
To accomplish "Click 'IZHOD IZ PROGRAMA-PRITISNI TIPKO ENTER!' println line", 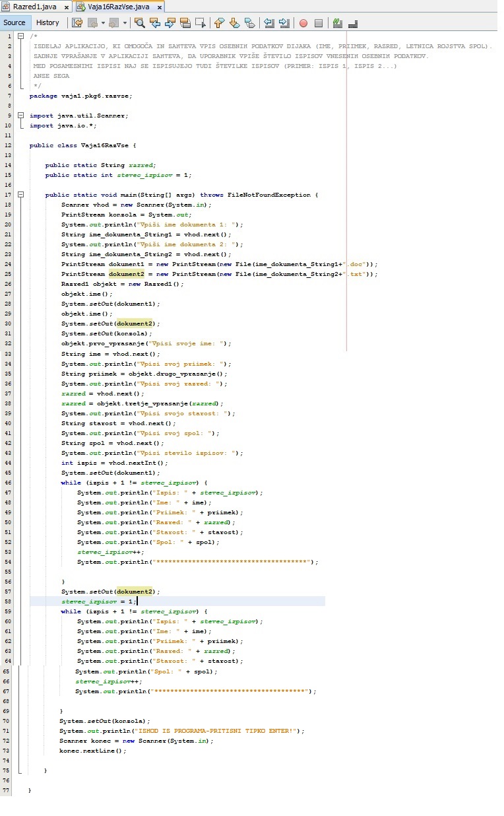I will (182, 731).
